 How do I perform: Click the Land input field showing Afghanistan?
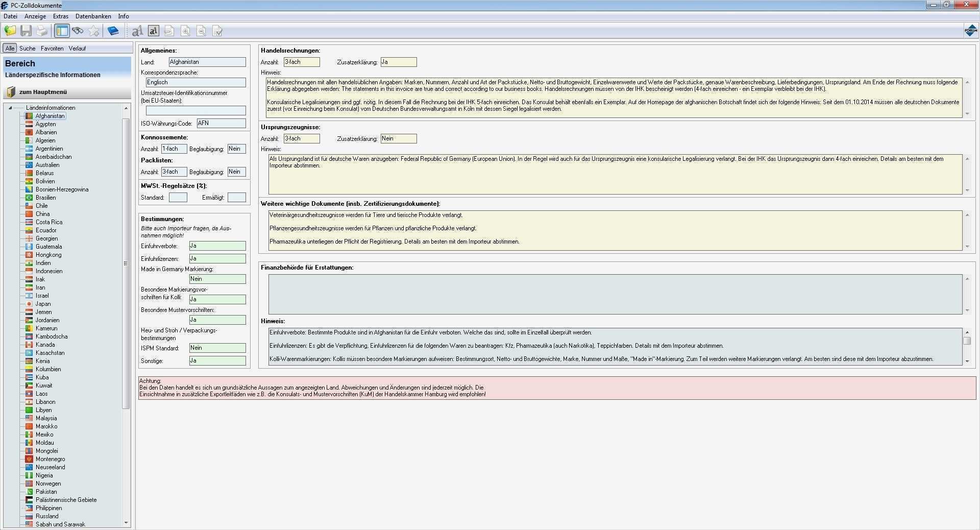[x=207, y=62]
